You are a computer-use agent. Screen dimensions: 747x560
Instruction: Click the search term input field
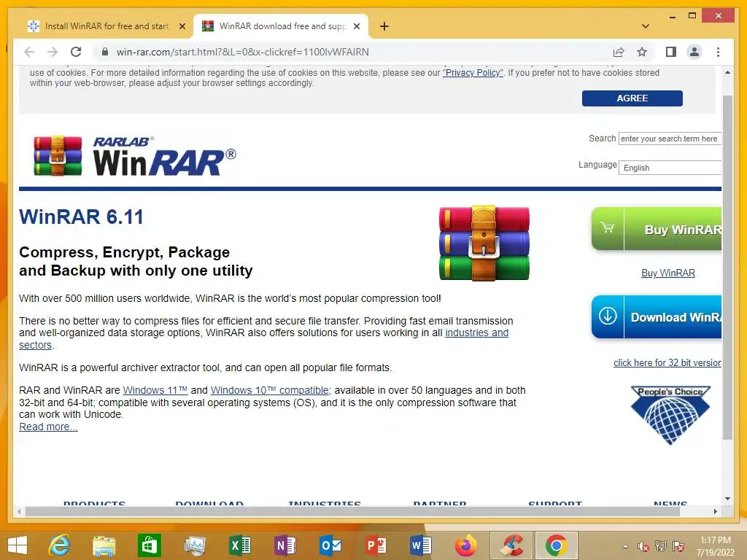[670, 139]
